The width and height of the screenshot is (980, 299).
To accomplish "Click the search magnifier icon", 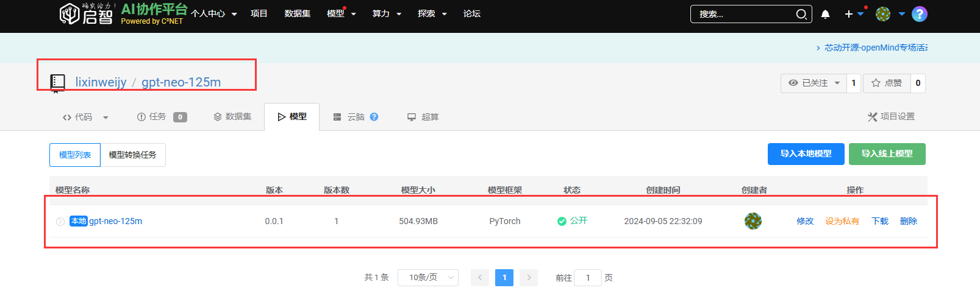I will (x=801, y=14).
